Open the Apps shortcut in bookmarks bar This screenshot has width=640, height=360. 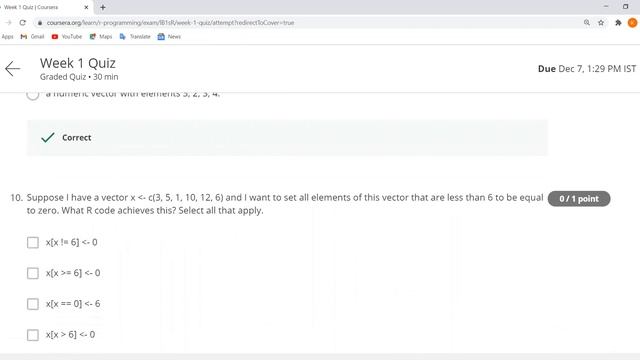[7, 37]
